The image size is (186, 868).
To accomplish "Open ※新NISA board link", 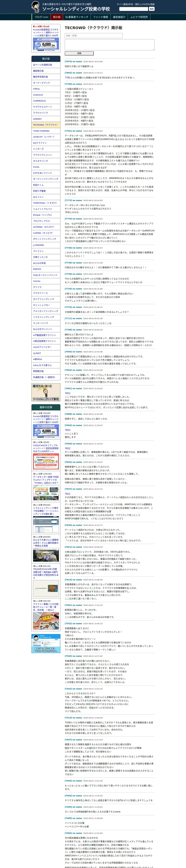I will pos(46,359).
